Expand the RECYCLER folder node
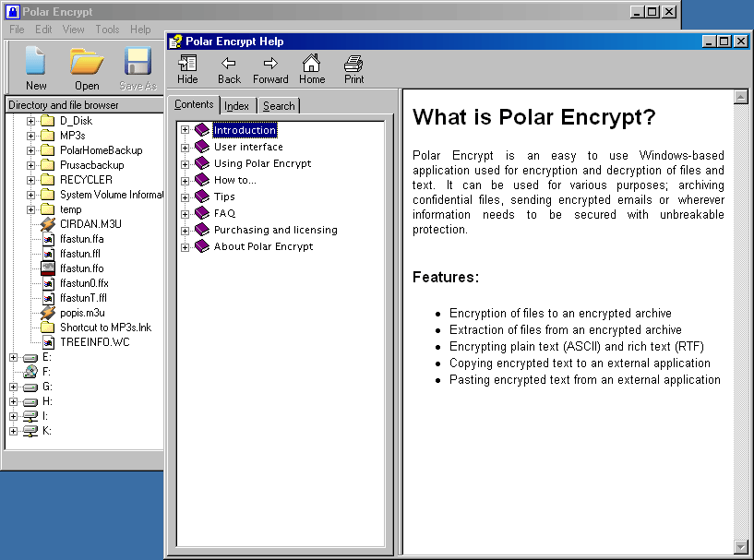 [x=30, y=180]
